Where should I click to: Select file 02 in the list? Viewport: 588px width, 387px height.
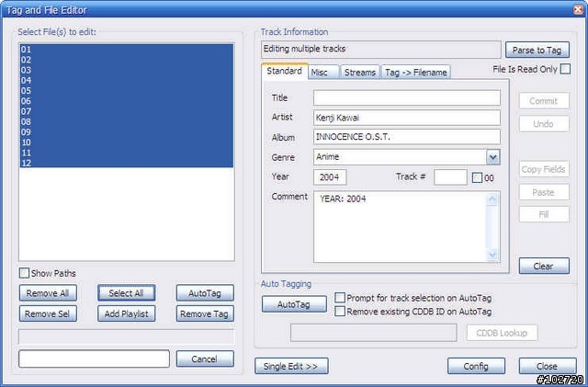[x=127, y=60]
